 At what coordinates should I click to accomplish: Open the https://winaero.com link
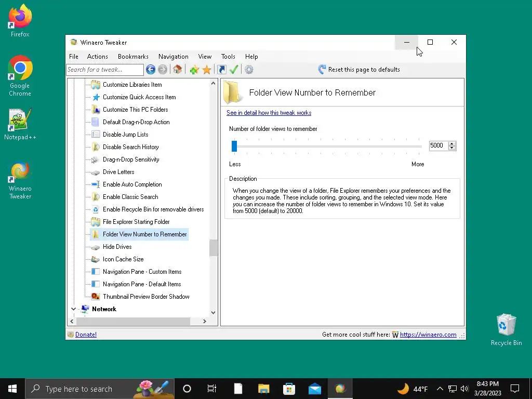pos(428,335)
